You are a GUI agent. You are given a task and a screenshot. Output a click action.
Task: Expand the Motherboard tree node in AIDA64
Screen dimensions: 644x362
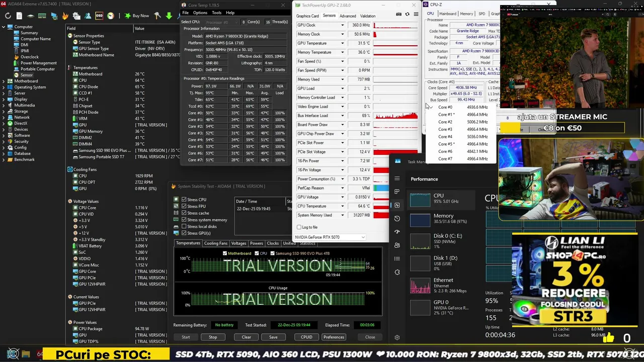[x=4, y=81]
